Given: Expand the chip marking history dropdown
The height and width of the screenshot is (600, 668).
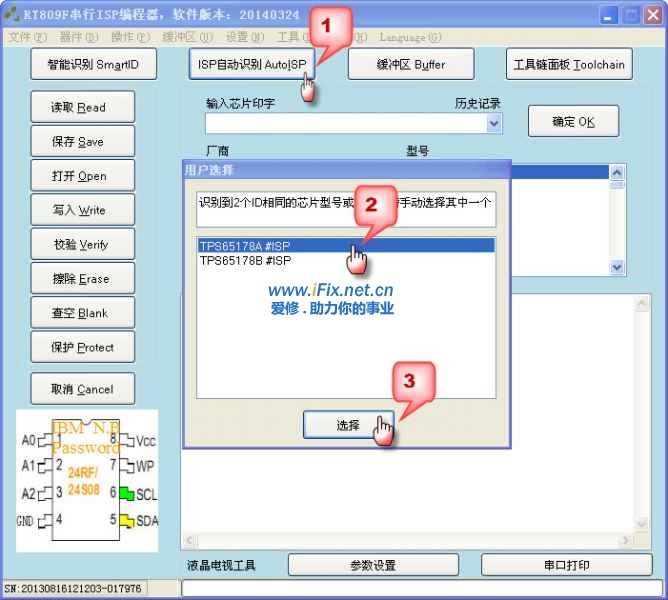Looking at the screenshot, I should point(494,123).
